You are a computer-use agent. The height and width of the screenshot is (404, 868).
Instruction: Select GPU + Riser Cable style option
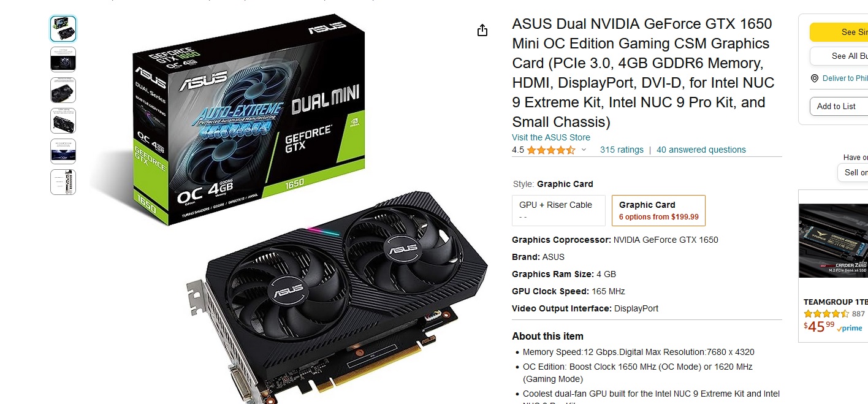click(x=559, y=210)
